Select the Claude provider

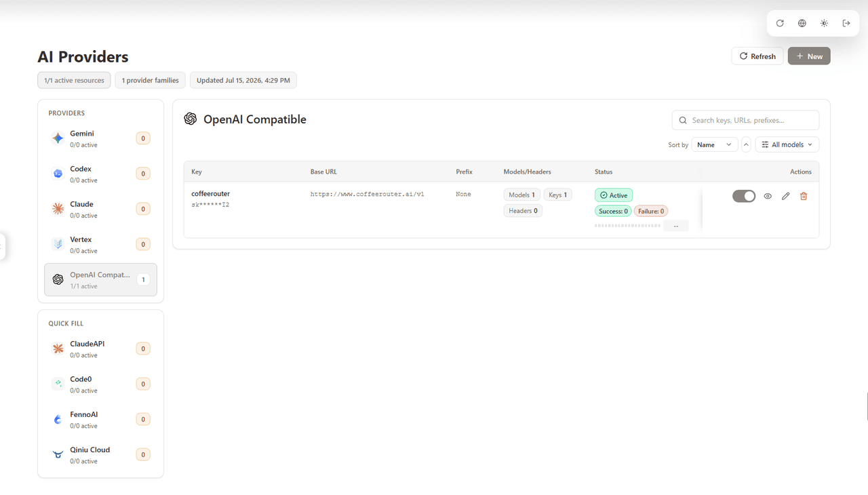[x=100, y=209]
